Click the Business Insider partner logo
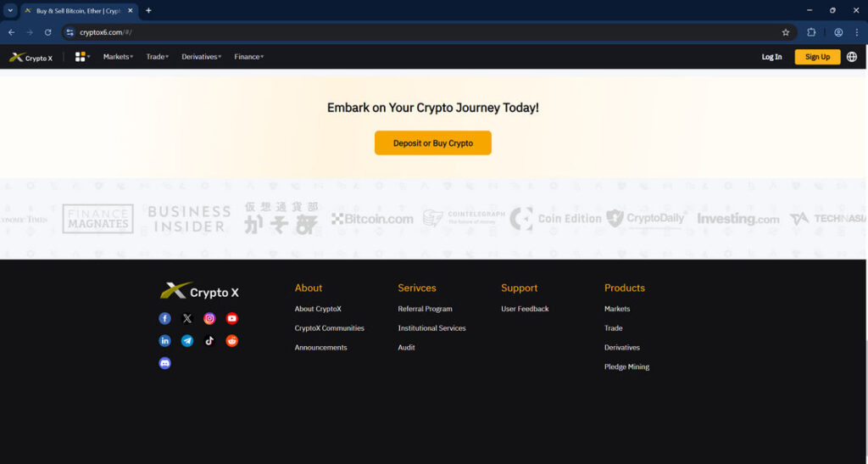 (x=189, y=219)
